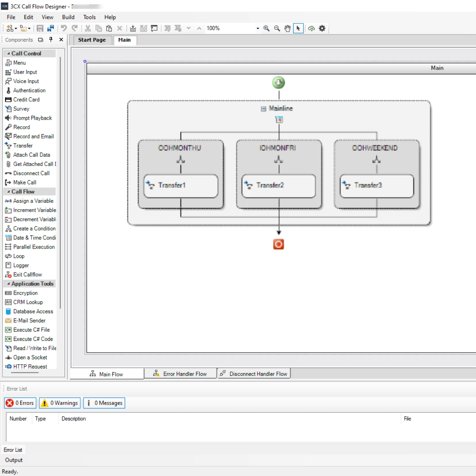Select Prompt Playback in components list
476x476 pixels.
32,118
